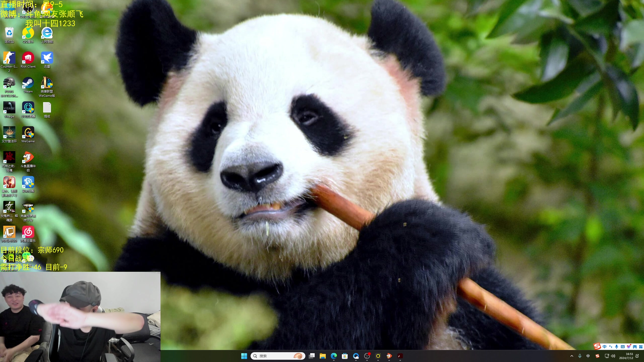Viewport: 644px width, 362px height.
Task: Open the 完美世界竞技平台 shortcut
Action: pyautogui.click(x=28, y=211)
